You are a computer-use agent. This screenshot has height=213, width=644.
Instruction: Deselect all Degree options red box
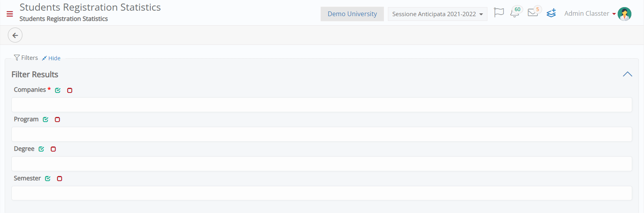point(53,149)
